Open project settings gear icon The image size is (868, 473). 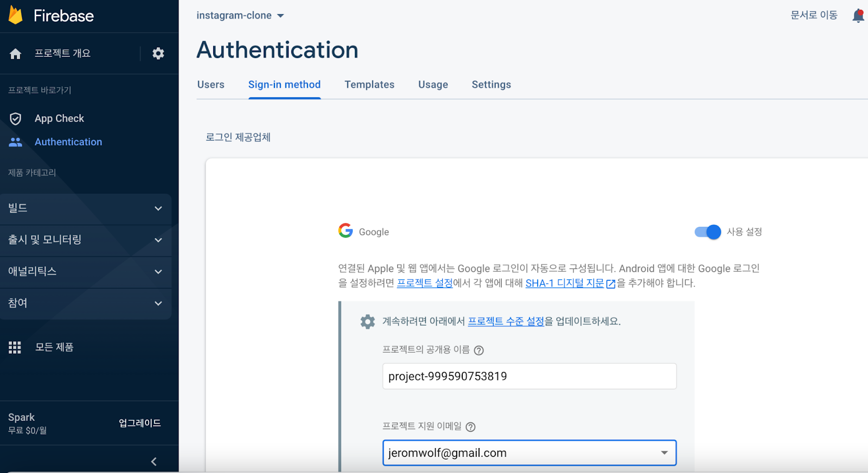point(158,53)
